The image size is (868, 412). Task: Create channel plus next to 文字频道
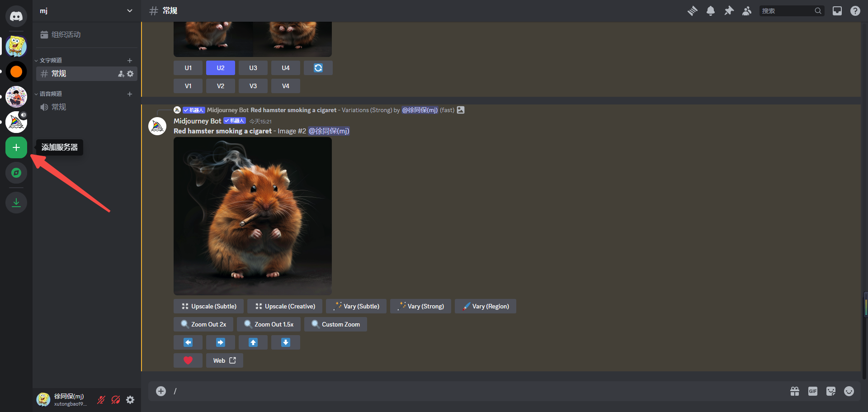pyautogui.click(x=130, y=60)
